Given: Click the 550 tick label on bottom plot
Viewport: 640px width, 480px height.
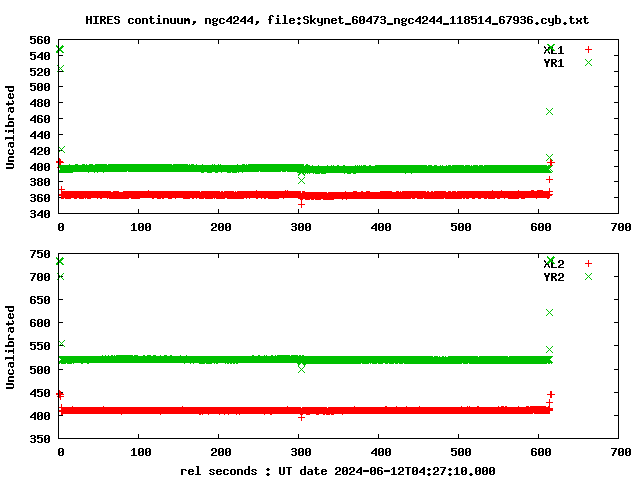Looking at the screenshot, I should (40, 346).
